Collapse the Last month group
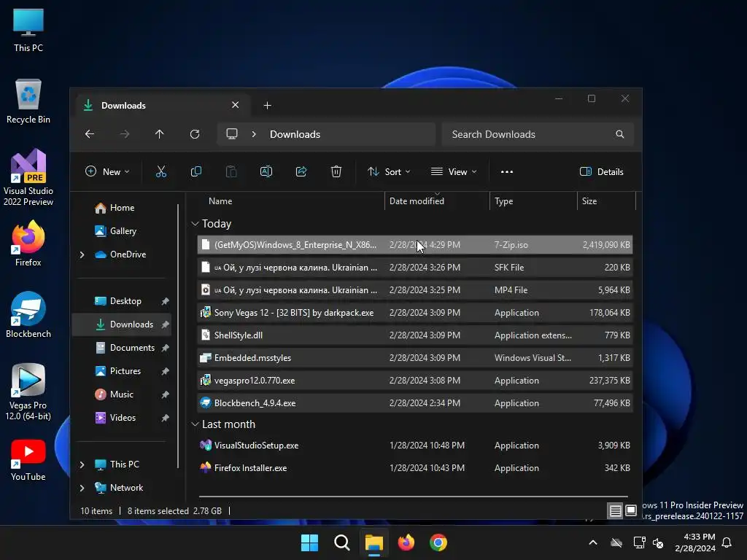Image resolution: width=747 pixels, height=560 pixels. (195, 424)
